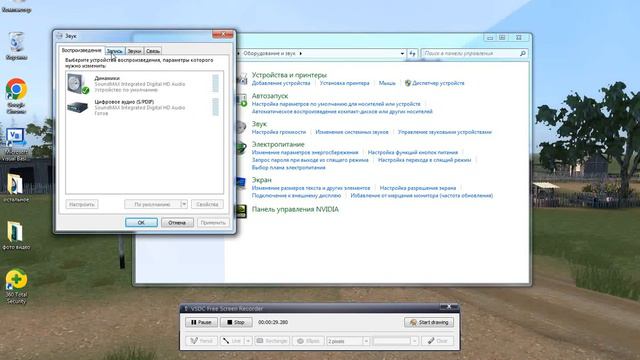The image size is (640, 360).
Task: Open the По умолчанию dropdown arrow
Action: tap(184, 204)
